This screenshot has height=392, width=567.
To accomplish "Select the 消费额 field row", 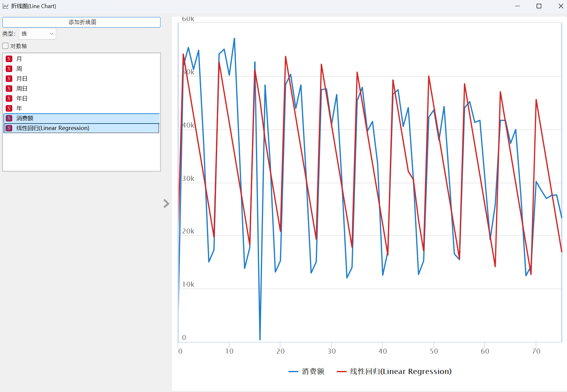I will click(x=81, y=118).
